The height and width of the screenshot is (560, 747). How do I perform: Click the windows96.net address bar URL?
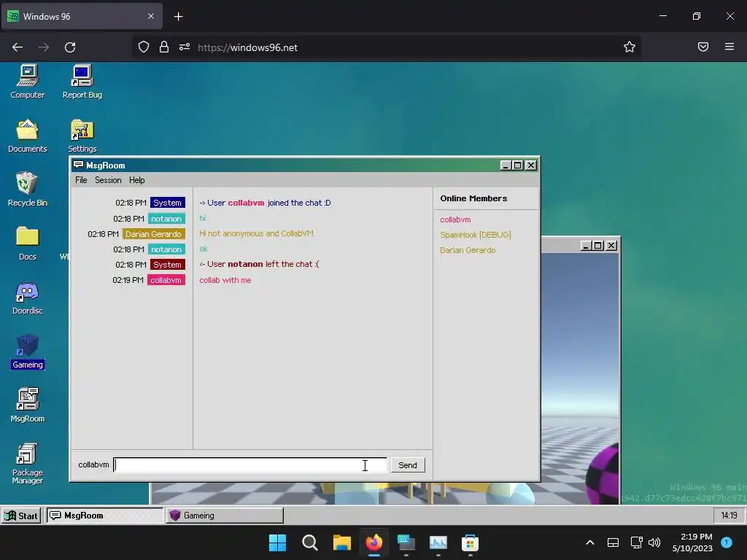point(248,47)
